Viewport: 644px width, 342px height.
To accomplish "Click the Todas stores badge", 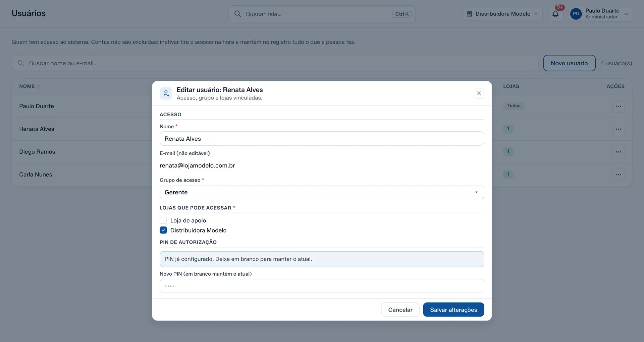I will point(514,106).
